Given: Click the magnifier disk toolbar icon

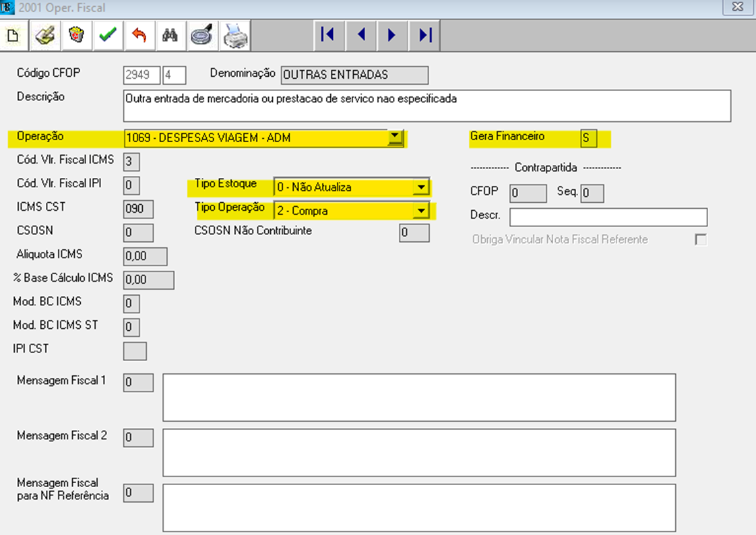Looking at the screenshot, I should pos(202,35).
